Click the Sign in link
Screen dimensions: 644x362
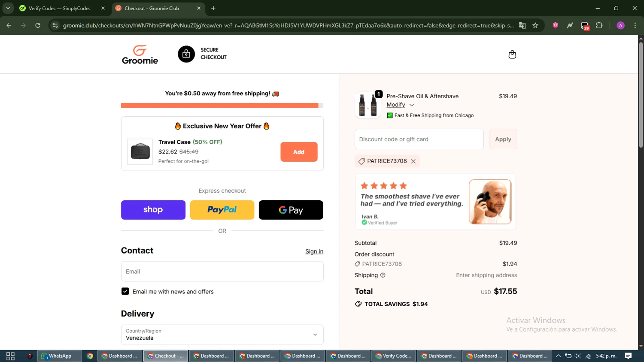click(314, 251)
